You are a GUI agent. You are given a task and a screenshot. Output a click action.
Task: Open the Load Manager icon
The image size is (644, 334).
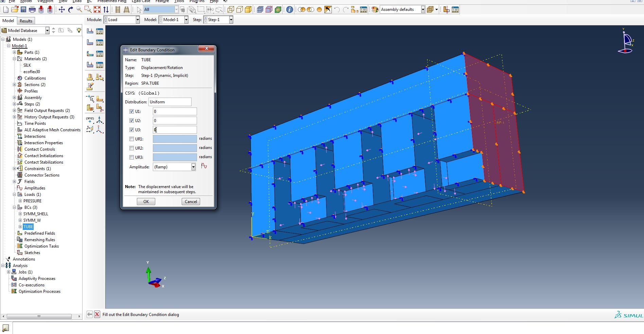tap(100, 31)
